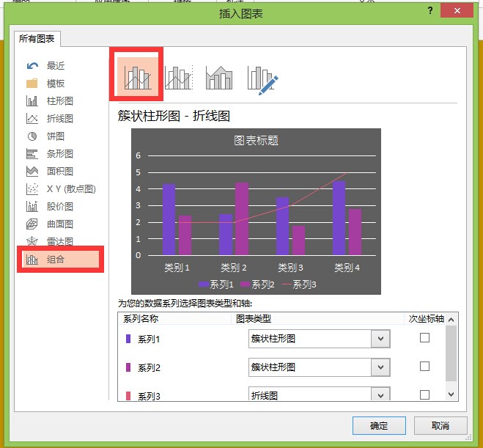Enable secondary axis for 系列1
Image resolution: width=483 pixels, height=448 pixels.
pos(424,338)
